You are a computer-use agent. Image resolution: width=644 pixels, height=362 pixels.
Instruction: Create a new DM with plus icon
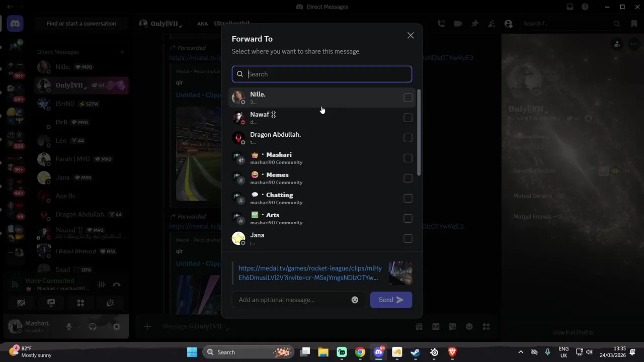pos(122,52)
